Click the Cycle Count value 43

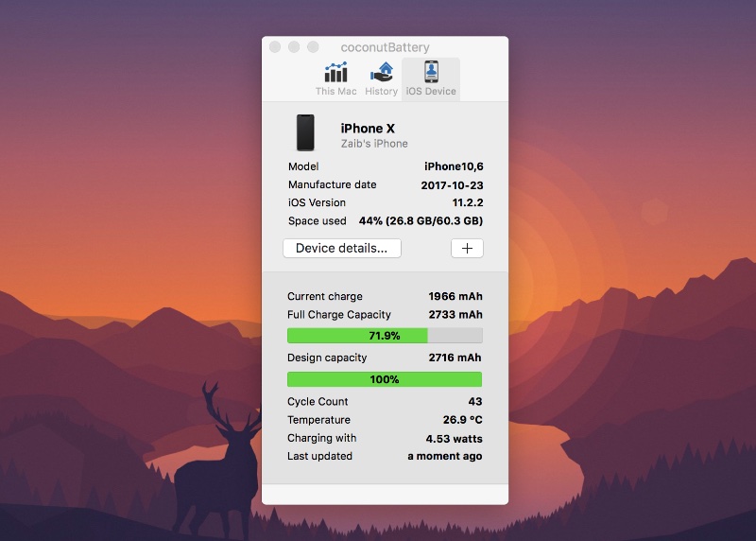tap(475, 402)
